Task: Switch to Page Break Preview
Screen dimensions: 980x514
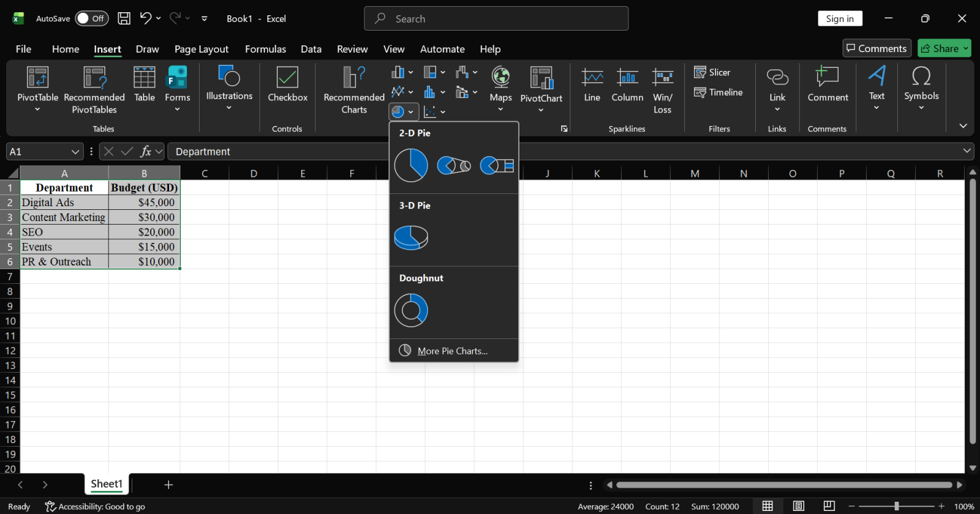Action: click(x=829, y=506)
